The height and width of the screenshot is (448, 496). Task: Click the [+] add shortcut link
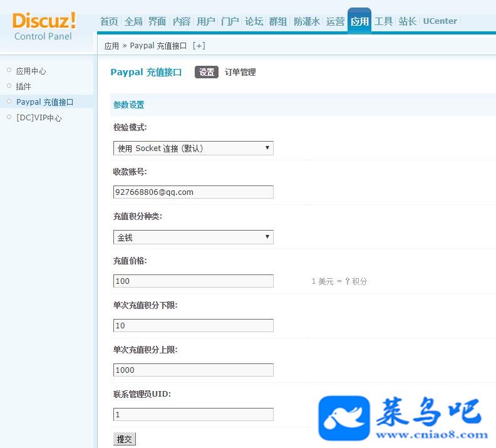[x=199, y=46]
